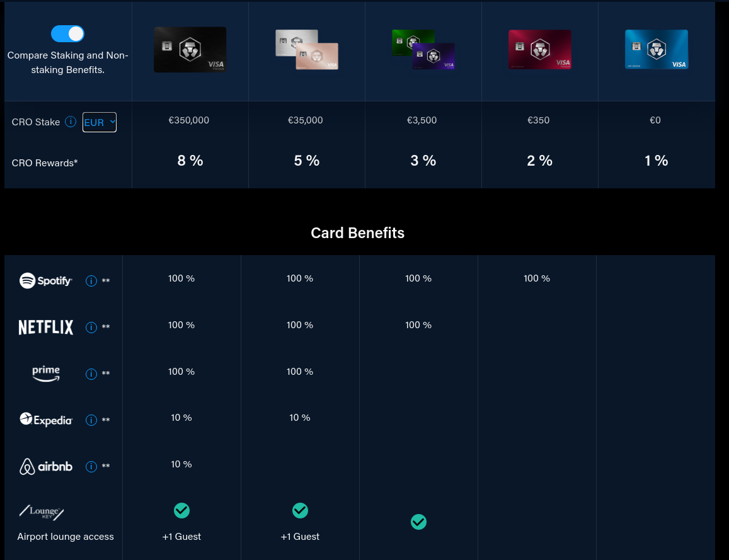Viewport: 729px width, 560px height.
Task: Click the Spotify info icon
Action: (x=91, y=281)
